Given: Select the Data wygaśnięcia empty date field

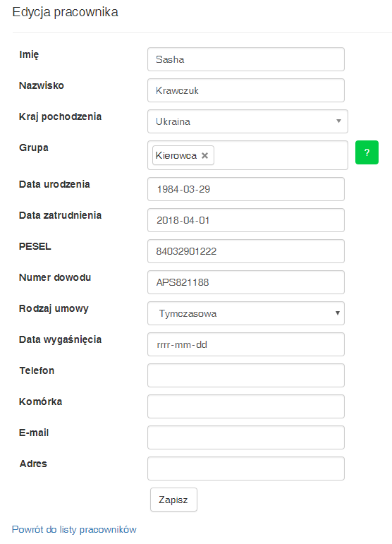Looking at the screenshot, I should click(246, 344).
